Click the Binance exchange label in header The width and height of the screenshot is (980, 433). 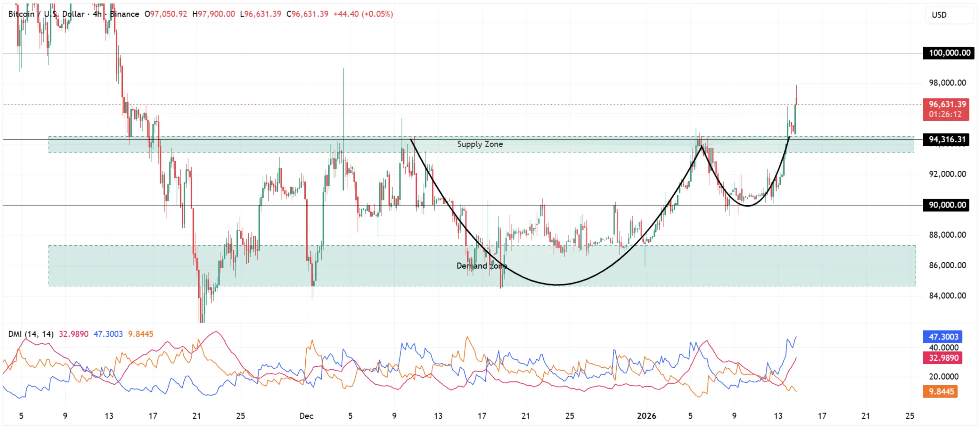pyautogui.click(x=124, y=14)
